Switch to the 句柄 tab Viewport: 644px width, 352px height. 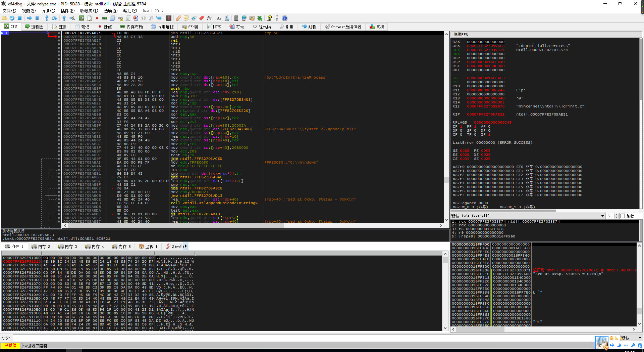pyautogui.click(x=377, y=27)
